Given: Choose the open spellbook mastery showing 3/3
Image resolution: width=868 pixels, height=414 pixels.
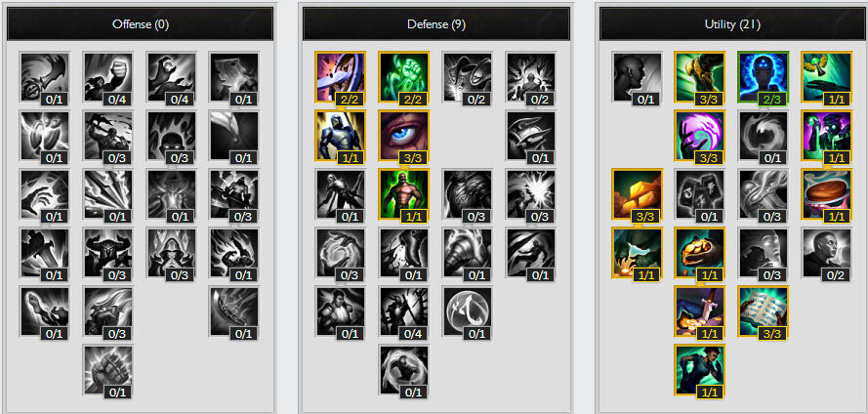Looking at the screenshot, I should pyautogui.click(x=763, y=311).
